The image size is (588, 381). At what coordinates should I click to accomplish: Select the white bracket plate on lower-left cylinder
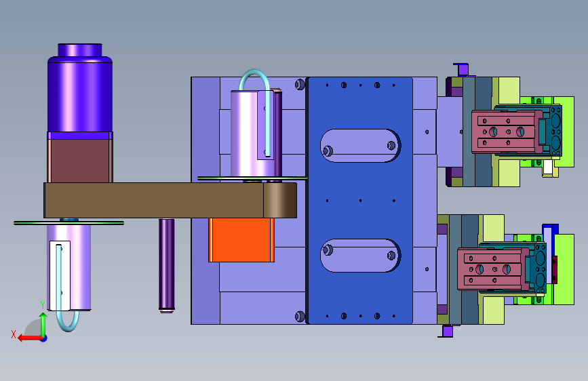(60, 276)
